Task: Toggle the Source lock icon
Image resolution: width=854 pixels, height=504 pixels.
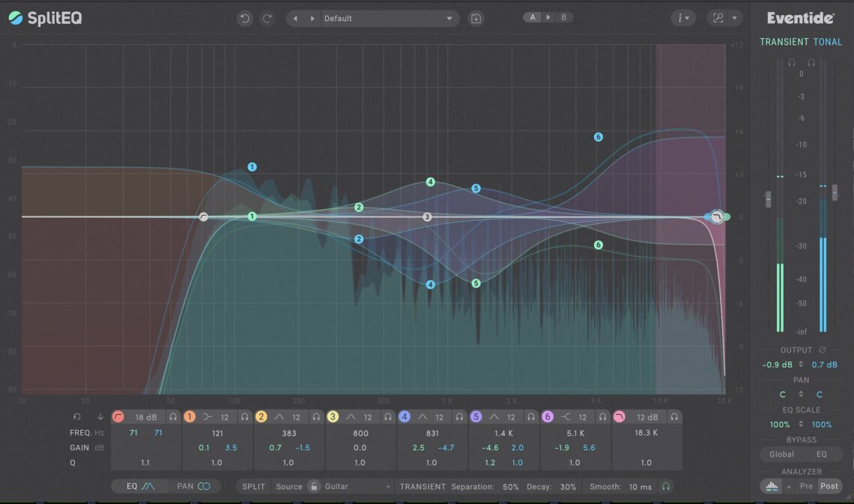Action: 314,486
